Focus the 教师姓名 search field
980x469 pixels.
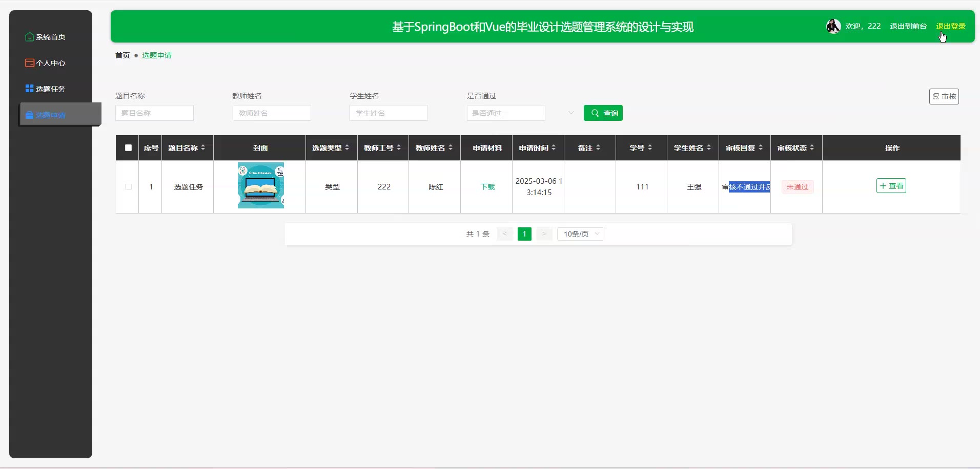tap(272, 113)
